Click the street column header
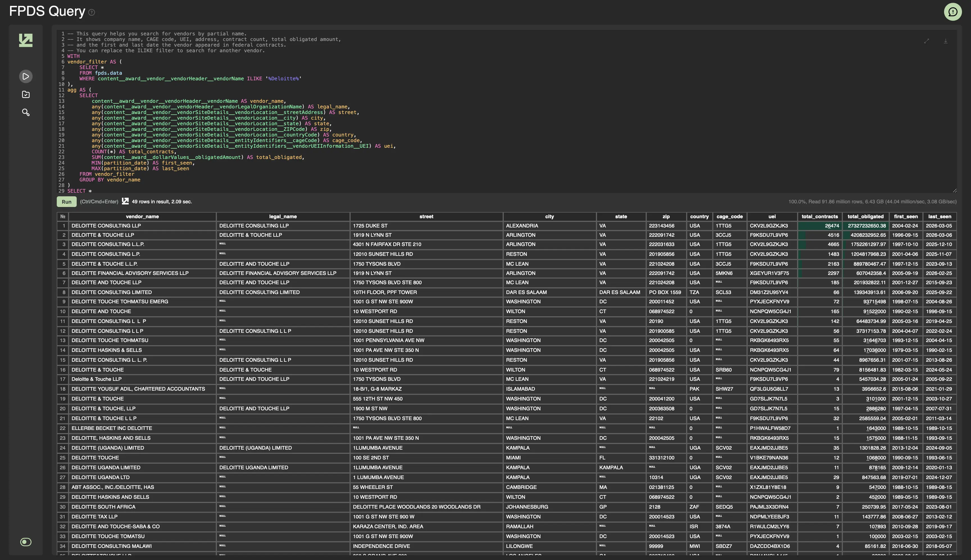The width and height of the screenshot is (971, 560). point(426,217)
